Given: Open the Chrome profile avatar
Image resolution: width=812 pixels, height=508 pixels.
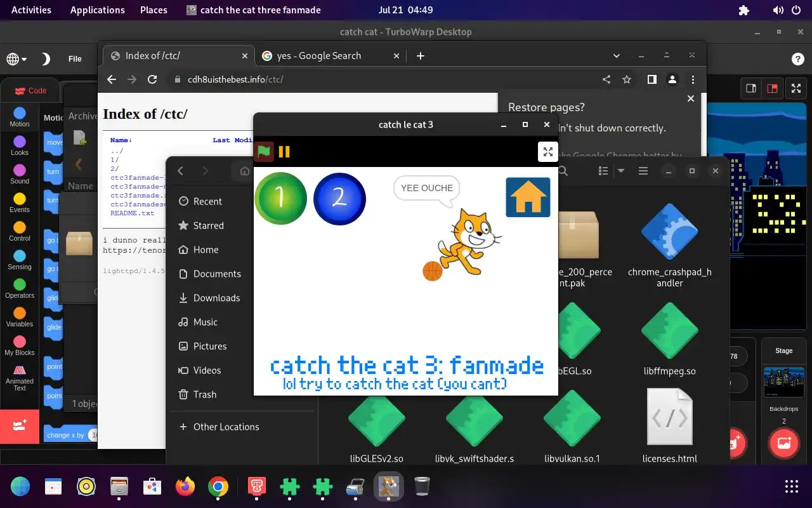Looking at the screenshot, I should (x=672, y=79).
